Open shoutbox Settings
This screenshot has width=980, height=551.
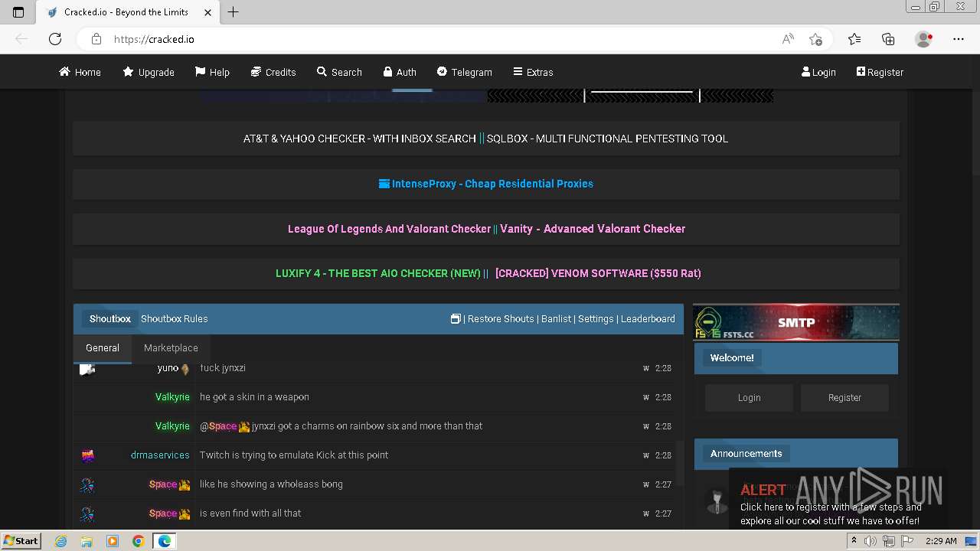click(x=596, y=319)
